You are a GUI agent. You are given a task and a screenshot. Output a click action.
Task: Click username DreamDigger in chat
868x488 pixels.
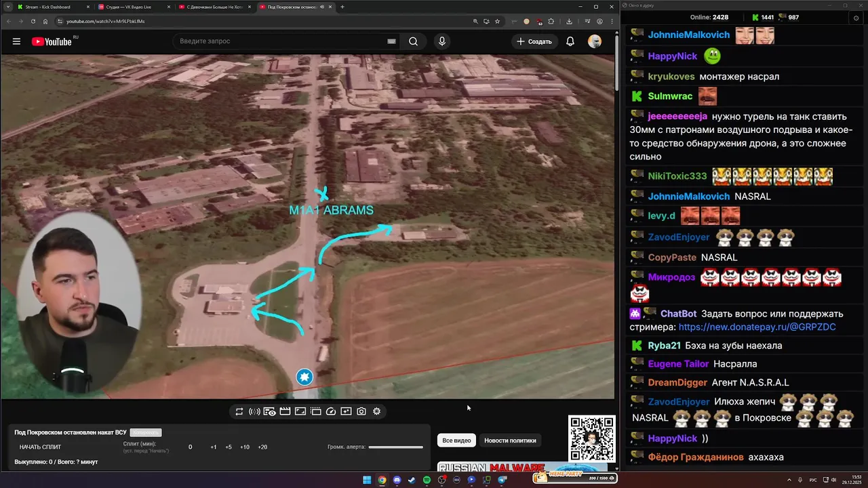(x=677, y=382)
